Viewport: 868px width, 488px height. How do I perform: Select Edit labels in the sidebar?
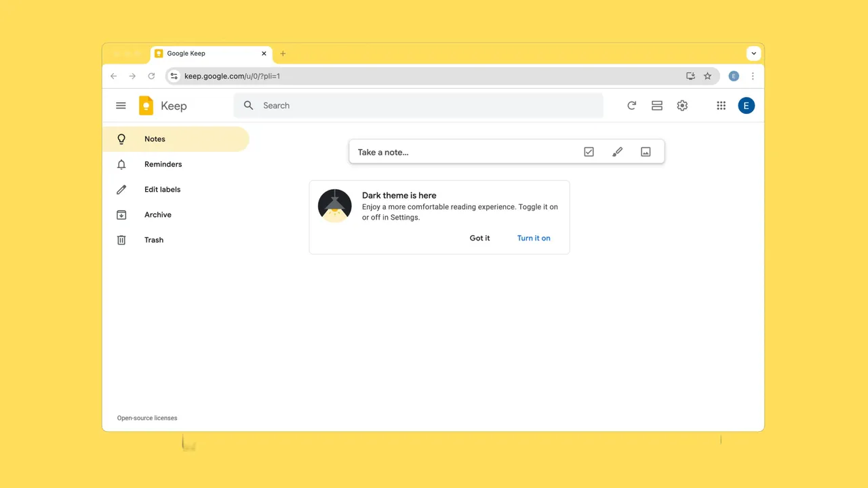(162, 190)
